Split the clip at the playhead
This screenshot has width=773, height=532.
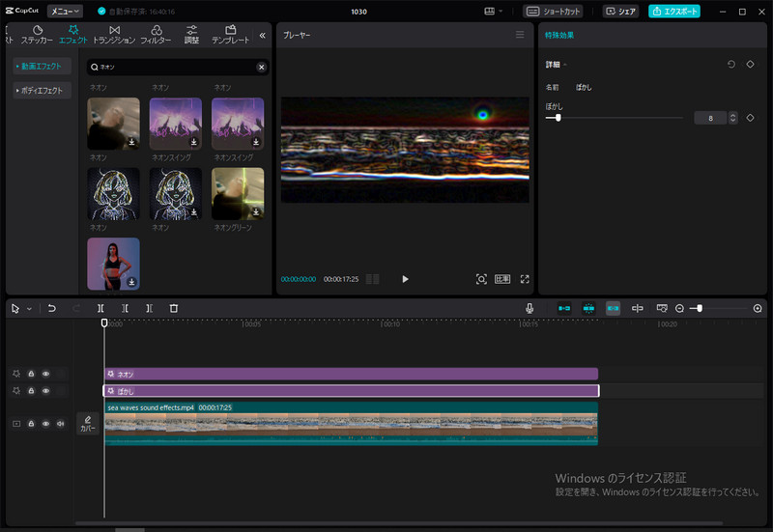click(x=100, y=308)
